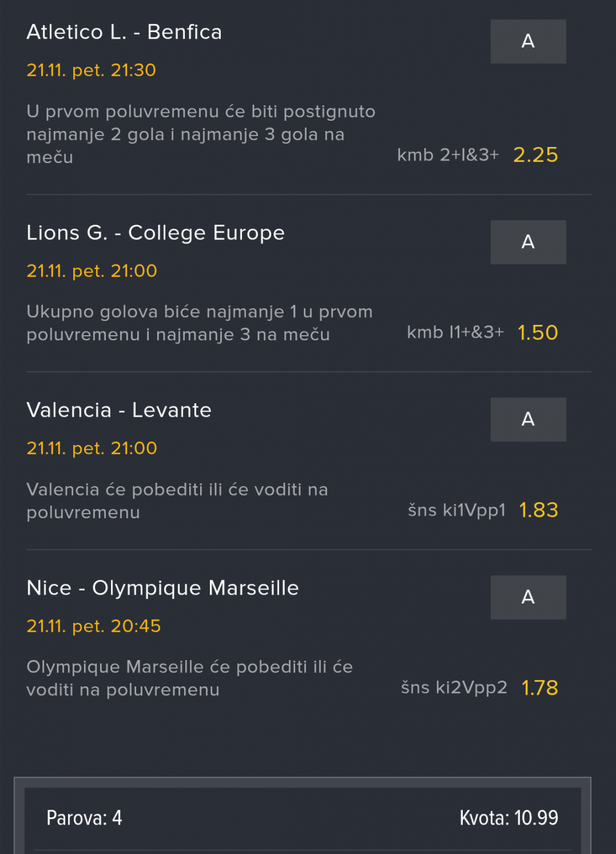
Task: Open the Nice - Olympique Marseille match
Action: (x=162, y=588)
